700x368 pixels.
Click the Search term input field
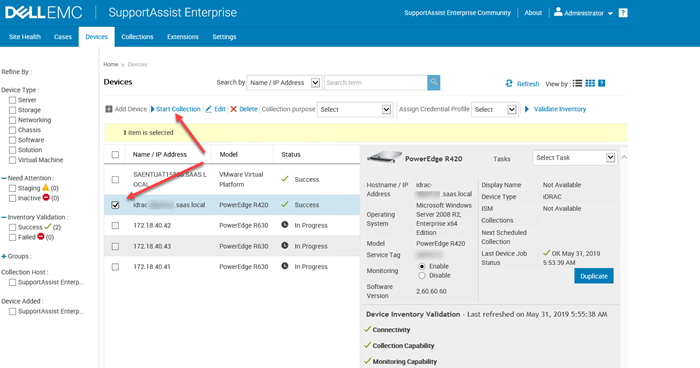(375, 83)
